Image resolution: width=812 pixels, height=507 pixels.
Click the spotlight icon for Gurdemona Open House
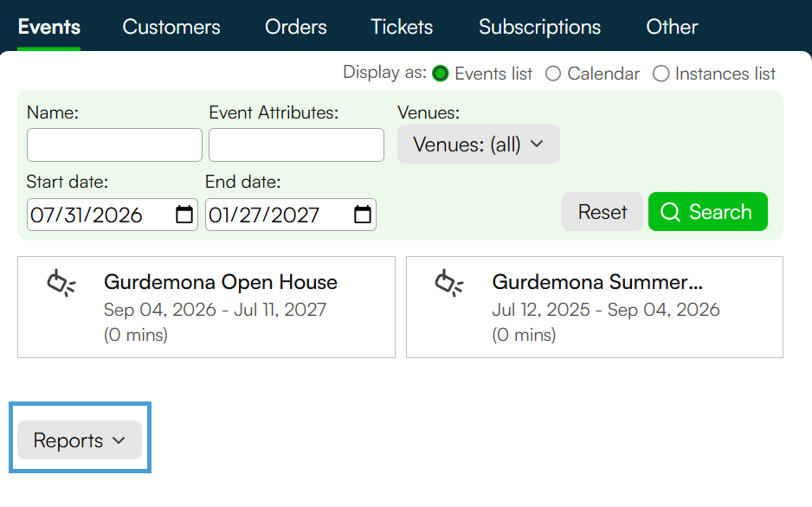coord(61,283)
